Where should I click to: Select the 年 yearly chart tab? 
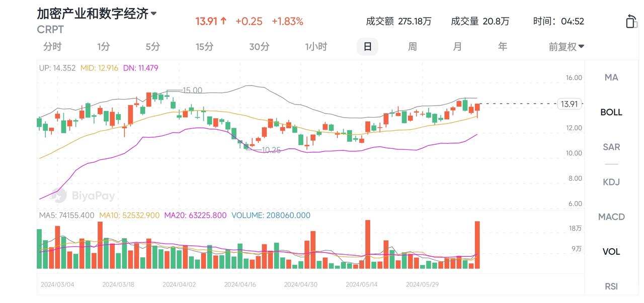502,46
